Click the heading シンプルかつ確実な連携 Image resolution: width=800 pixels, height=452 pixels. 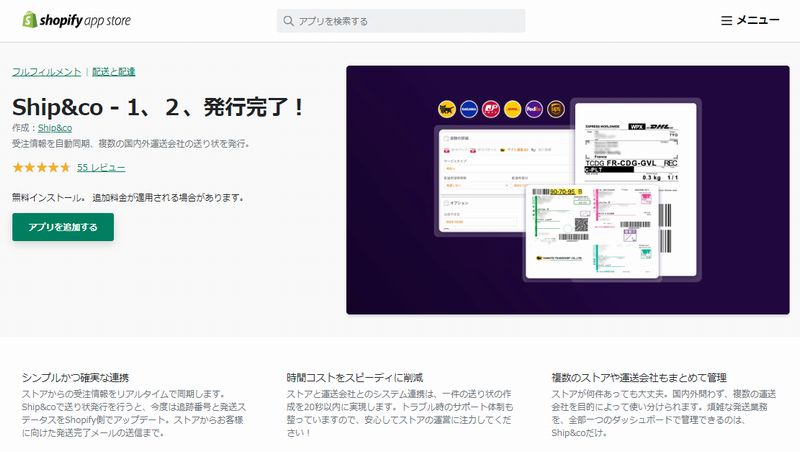coord(76,378)
